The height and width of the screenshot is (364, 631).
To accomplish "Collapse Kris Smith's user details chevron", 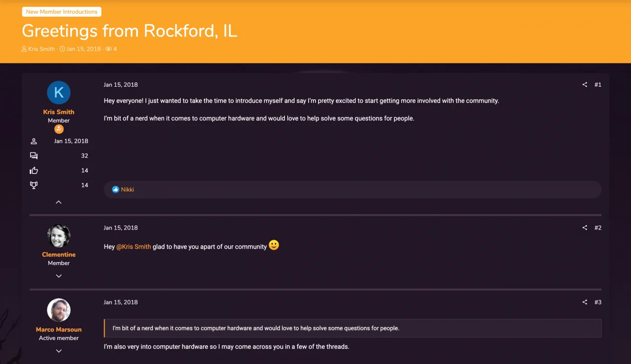I will point(59,202).
